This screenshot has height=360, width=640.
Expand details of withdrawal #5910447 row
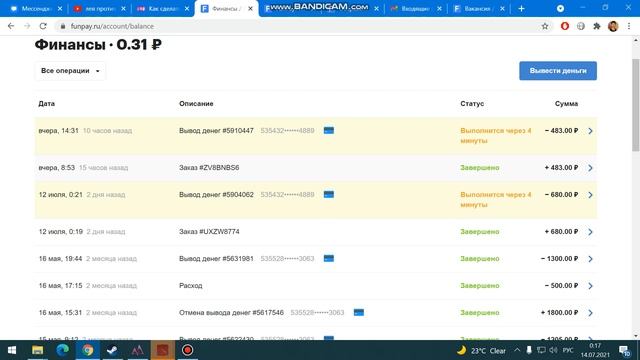coord(590,131)
